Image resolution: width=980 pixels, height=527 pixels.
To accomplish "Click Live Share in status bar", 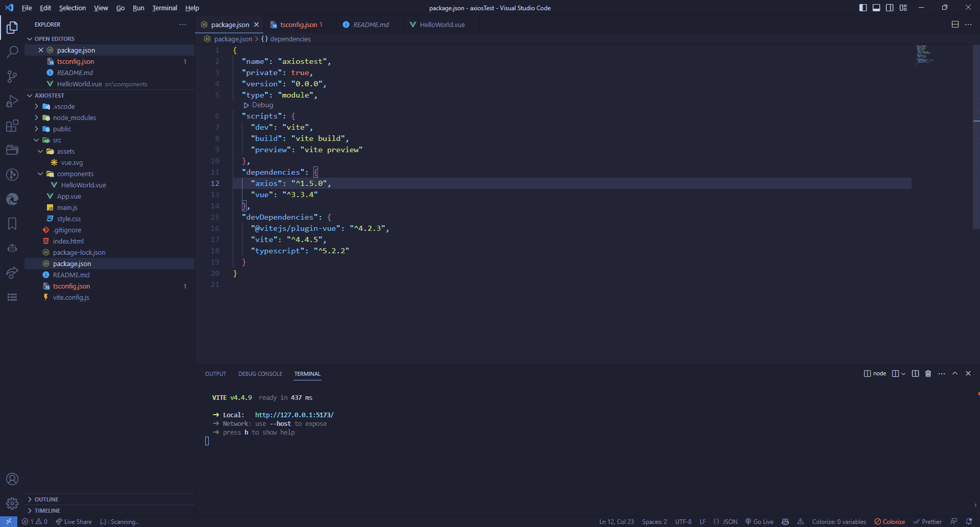I will pos(74,521).
